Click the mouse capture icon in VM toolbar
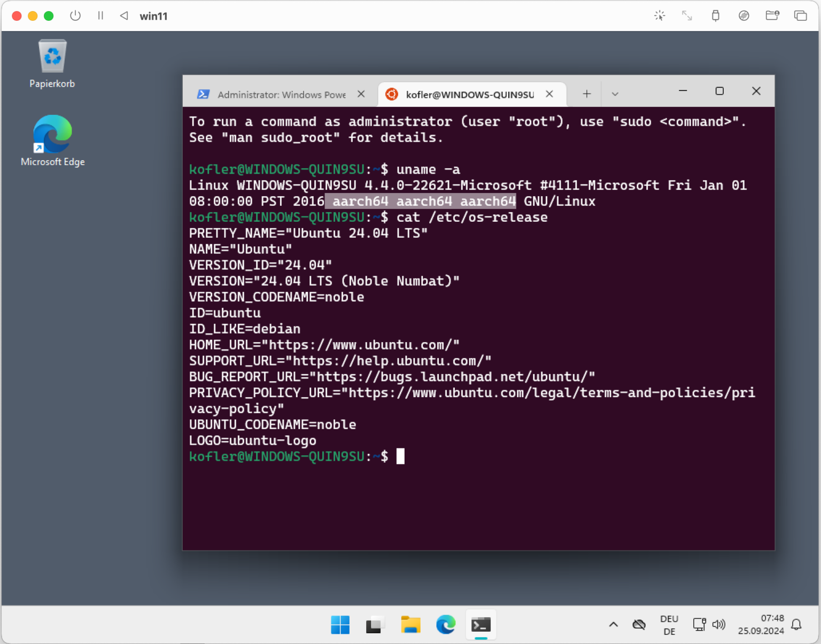Image resolution: width=821 pixels, height=644 pixels. point(660,16)
